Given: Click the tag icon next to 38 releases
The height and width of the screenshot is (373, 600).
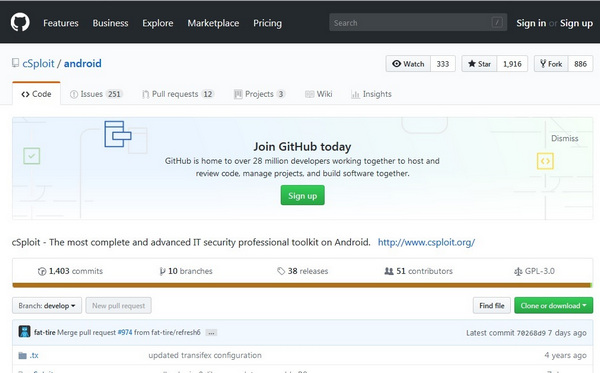Looking at the screenshot, I should [x=281, y=271].
